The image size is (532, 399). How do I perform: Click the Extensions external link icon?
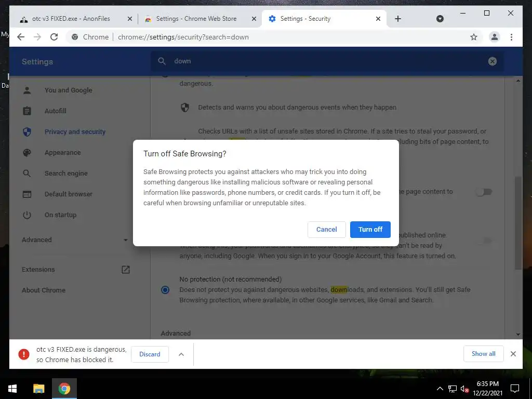[x=126, y=270]
